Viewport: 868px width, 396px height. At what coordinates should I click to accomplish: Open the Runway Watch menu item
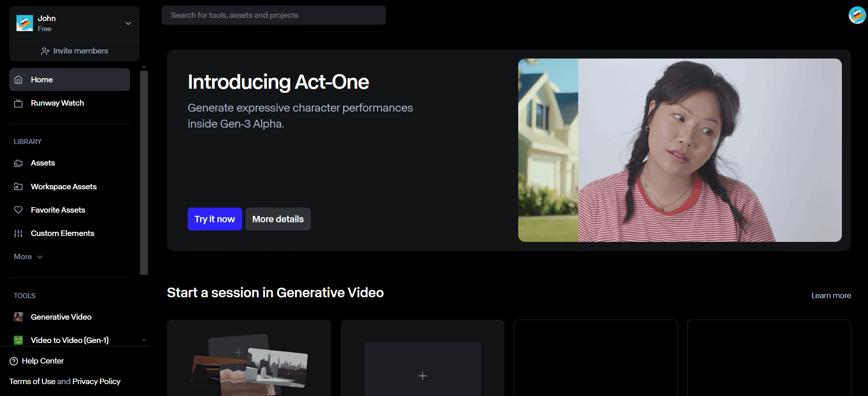[x=57, y=103]
